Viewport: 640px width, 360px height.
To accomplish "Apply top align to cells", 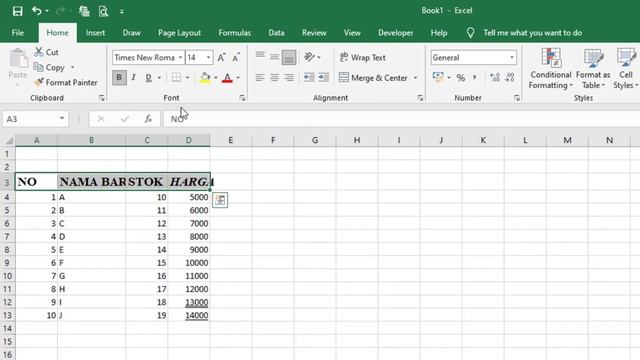I will 260,57.
